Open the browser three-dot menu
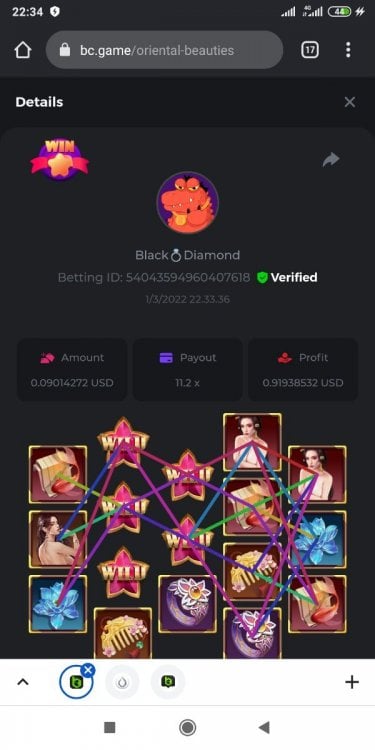This screenshot has height=750, width=375. (x=348, y=49)
